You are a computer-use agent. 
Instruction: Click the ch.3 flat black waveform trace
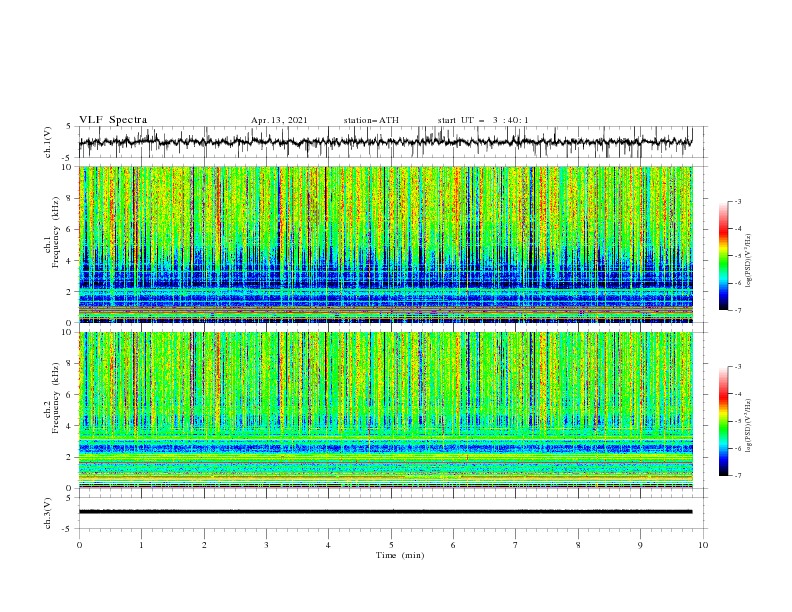pos(385,512)
